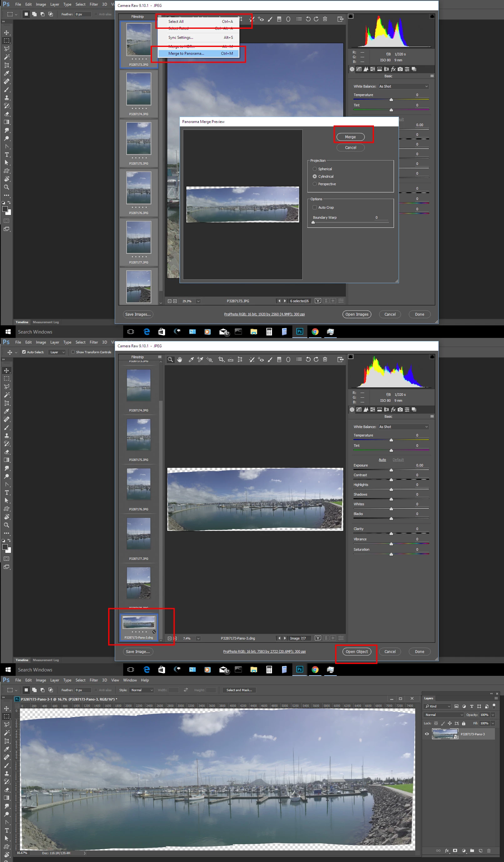Open Detail panel tab in Open Object window
Viewport: 504px width, 862px height.
point(366,410)
